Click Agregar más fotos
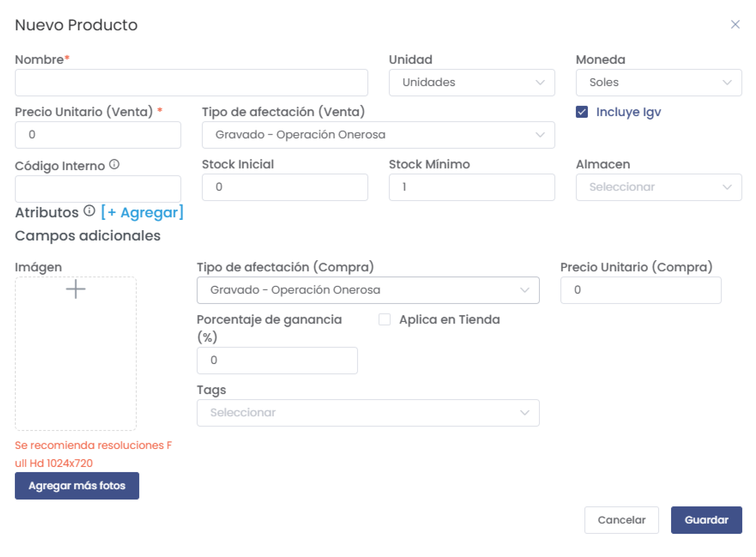 point(77,486)
